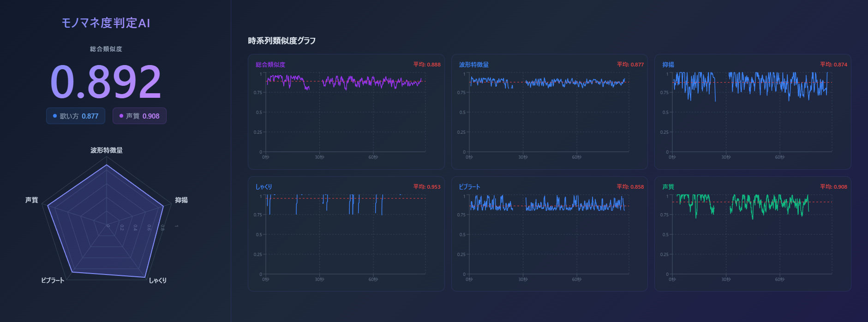Screen dimensions: 868x322
Task: Click the 平均: 0.953 average label
Action: click(426, 187)
